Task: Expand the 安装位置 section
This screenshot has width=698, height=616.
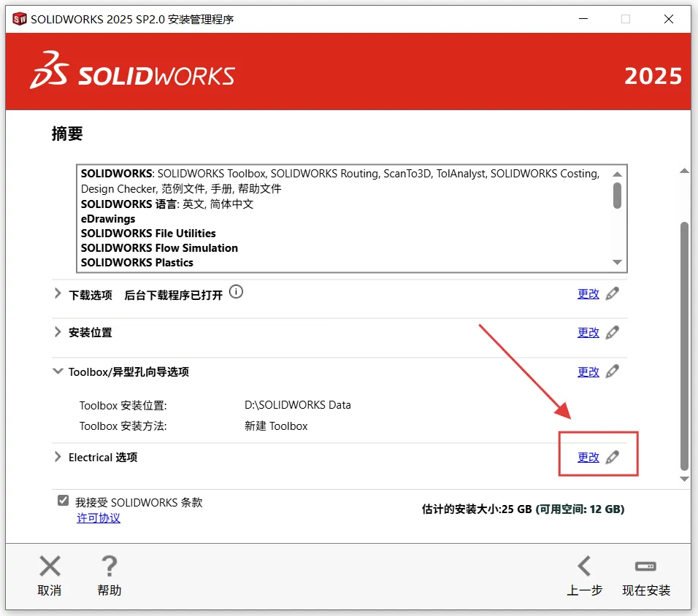Action: click(x=58, y=332)
